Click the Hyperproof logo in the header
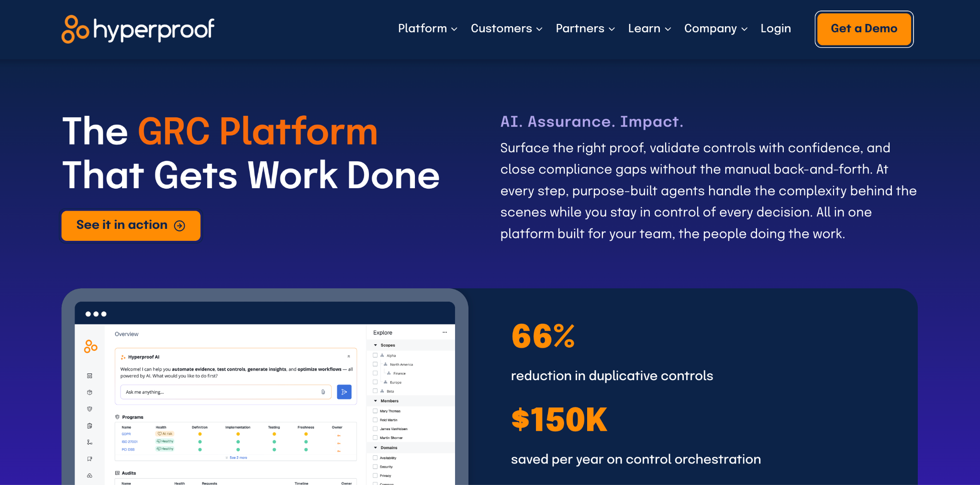The height and width of the screenshot is (485, 980). [x=138, y=29]
